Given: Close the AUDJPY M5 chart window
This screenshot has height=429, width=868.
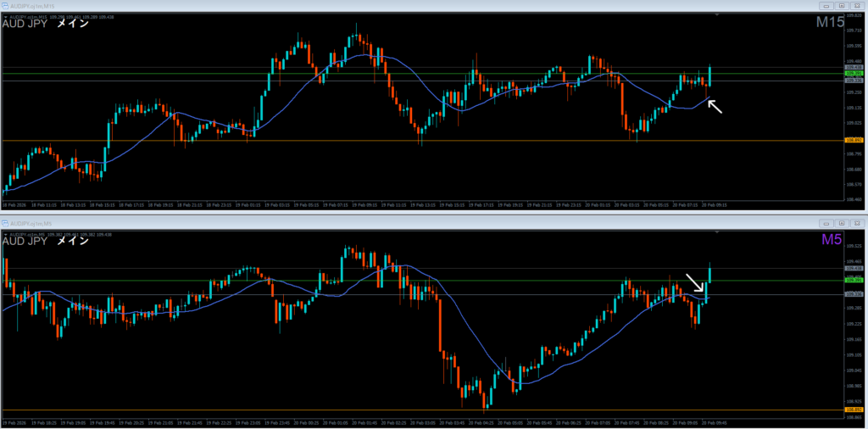Looking at the screenshot, I should [857, 224].
